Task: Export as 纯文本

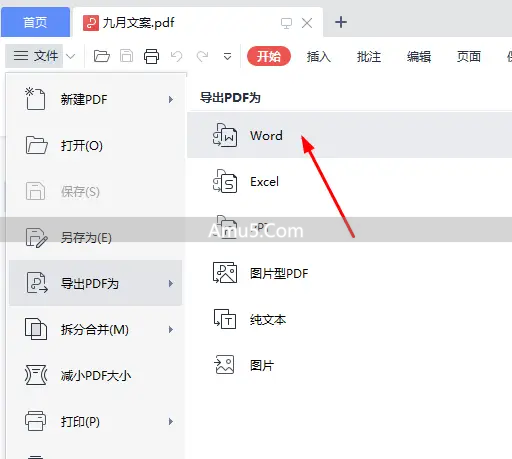Action: coord(349,319)
